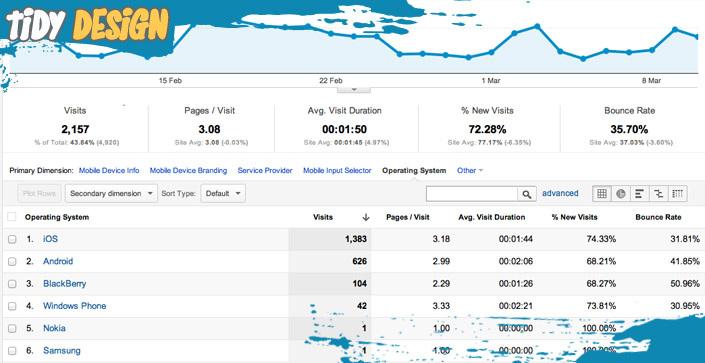Click the Windows Phone visits value 42
The height and width of the screenshot is (363, 705).
tap(362, 306)
